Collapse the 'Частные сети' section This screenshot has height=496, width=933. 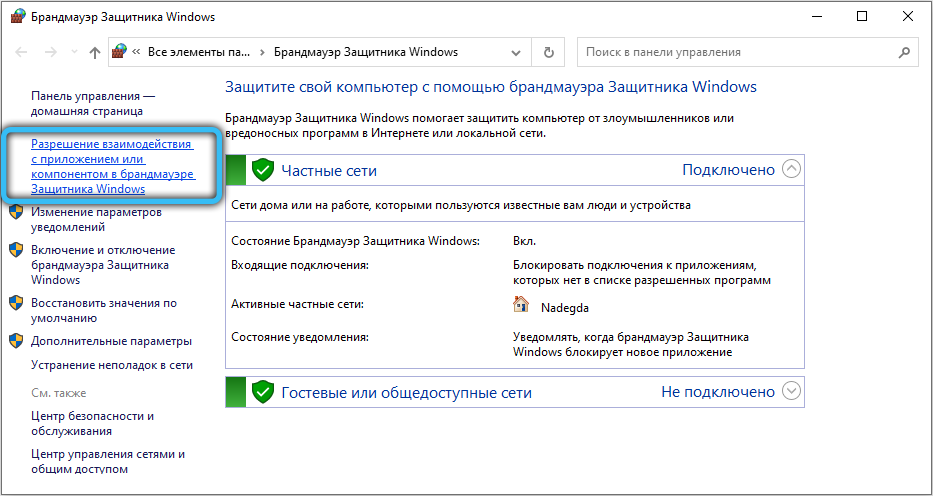point(791,169)
